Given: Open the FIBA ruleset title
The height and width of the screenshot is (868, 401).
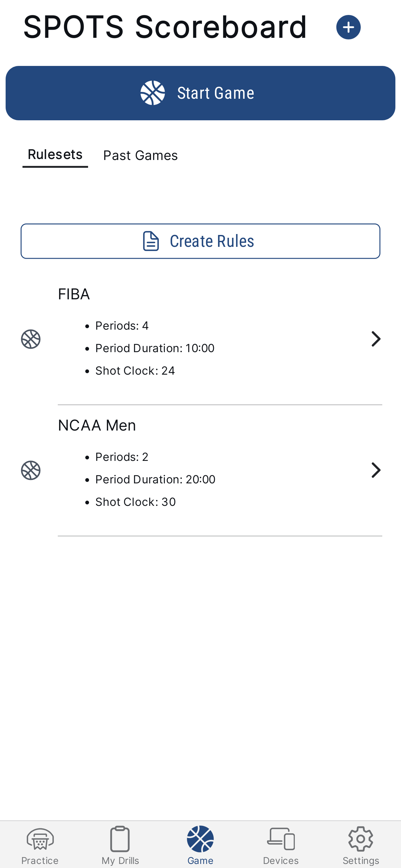Looking at the screenshot, I should [74, 294].
